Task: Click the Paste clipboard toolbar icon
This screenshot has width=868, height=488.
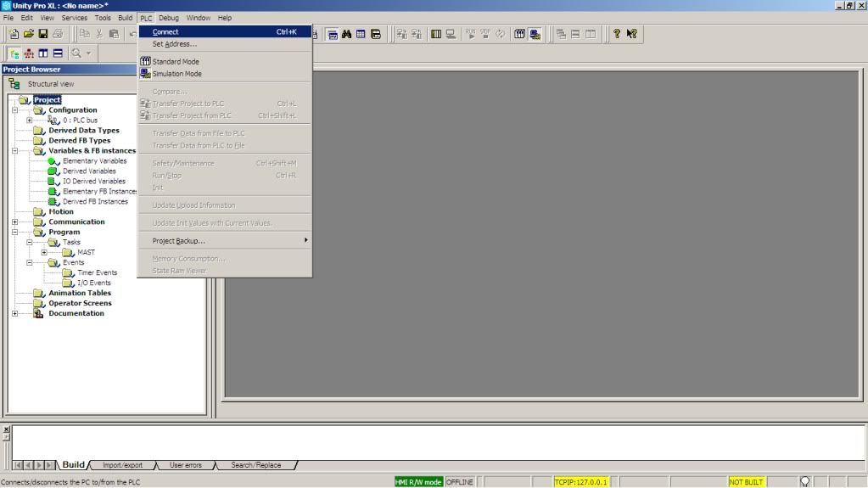Action: click(114, 34)
